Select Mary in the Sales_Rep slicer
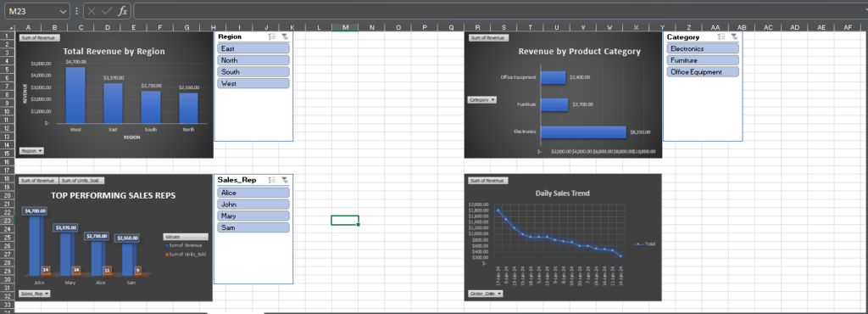The height and width of the screenshot is (314, 868). [x=253, y=216]
